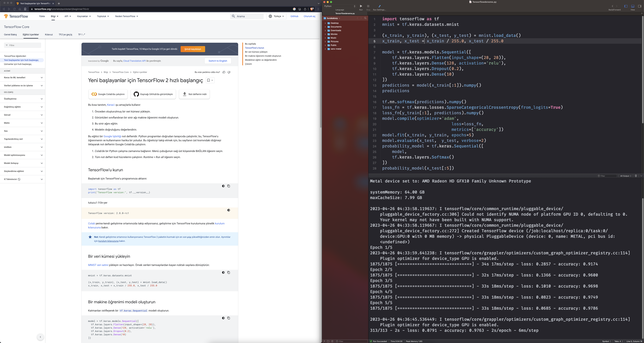This screenshot has height=343, width=644.
Task: Click the thumbs up helpful icon
Action: 224,72
